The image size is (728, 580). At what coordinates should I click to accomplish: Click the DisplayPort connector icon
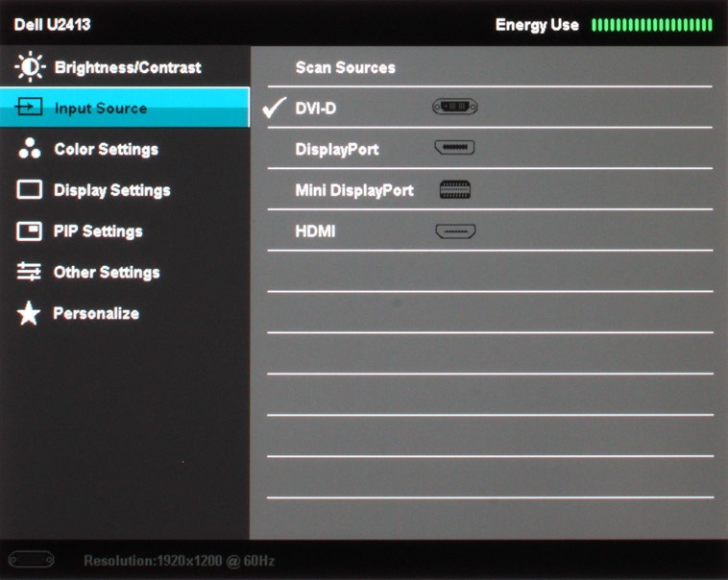[454, 147]
